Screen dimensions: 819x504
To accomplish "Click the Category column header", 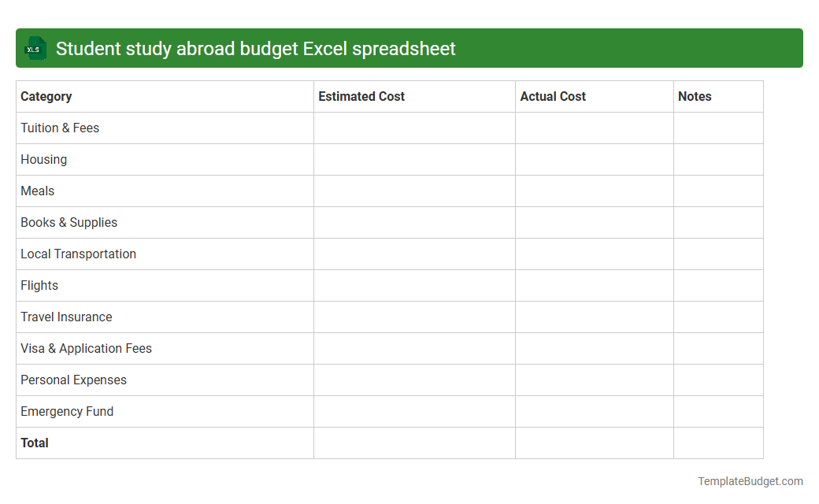I will 46,96.
